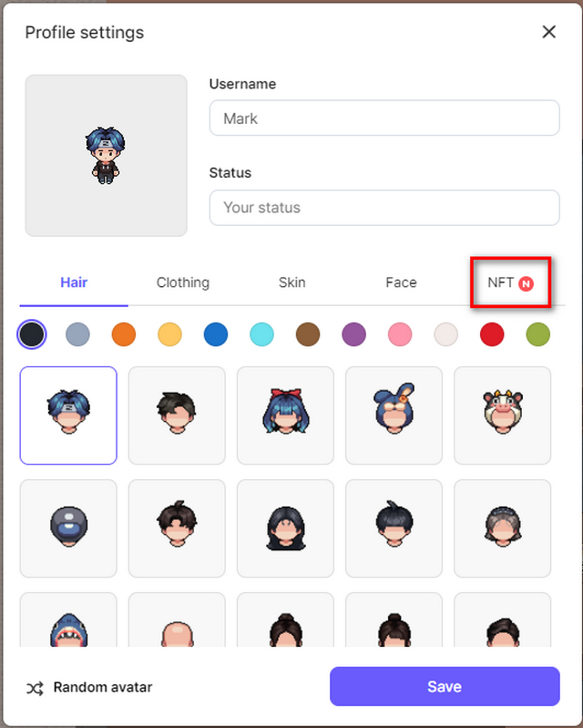
Task: Select the cow hood hairstyle
Action: pos(502,415)
